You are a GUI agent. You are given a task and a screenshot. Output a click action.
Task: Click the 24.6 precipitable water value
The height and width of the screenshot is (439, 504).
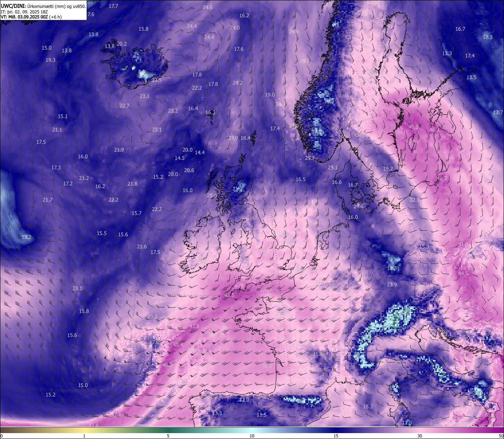[x=208, y=7]
